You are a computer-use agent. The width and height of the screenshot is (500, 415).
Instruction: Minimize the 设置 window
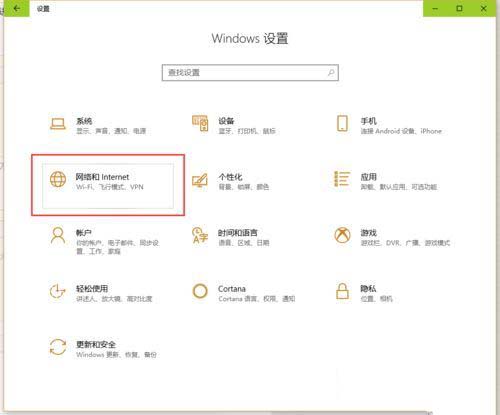click(435, 8)
